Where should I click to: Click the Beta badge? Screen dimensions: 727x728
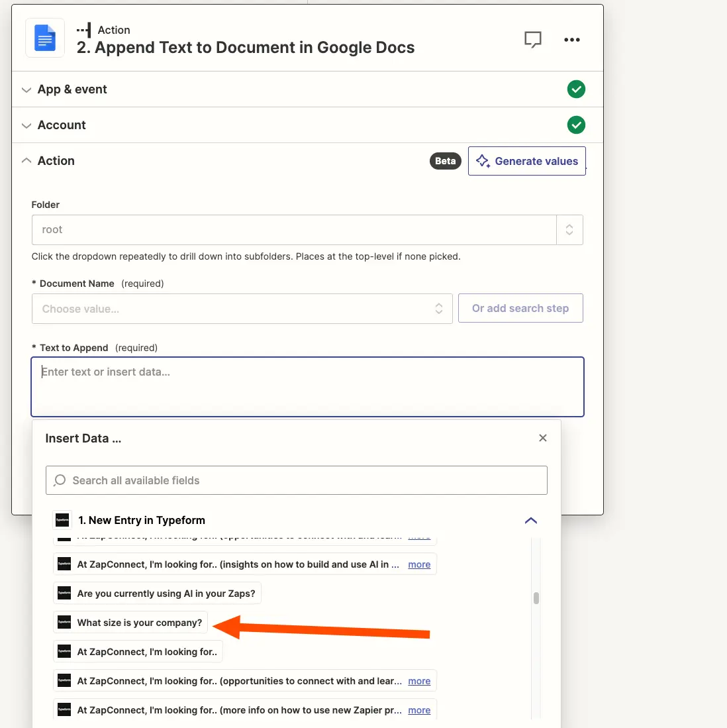(445, 161)
